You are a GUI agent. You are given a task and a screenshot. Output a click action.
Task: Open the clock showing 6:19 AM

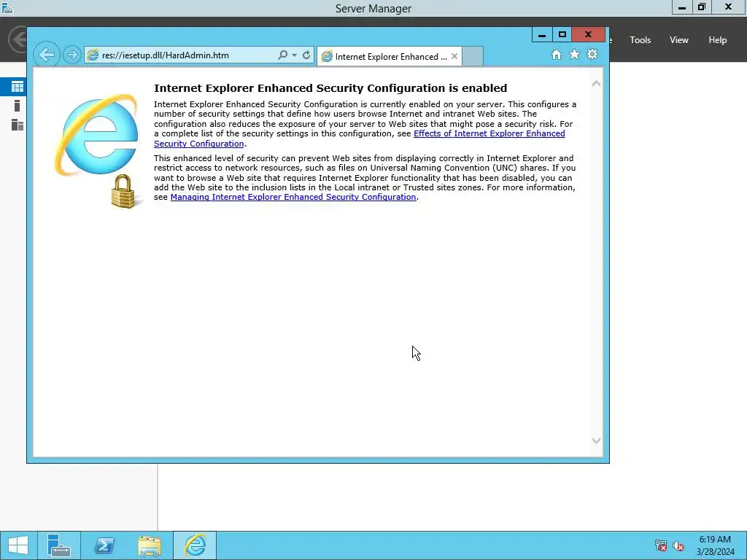[x=715, y=545]
